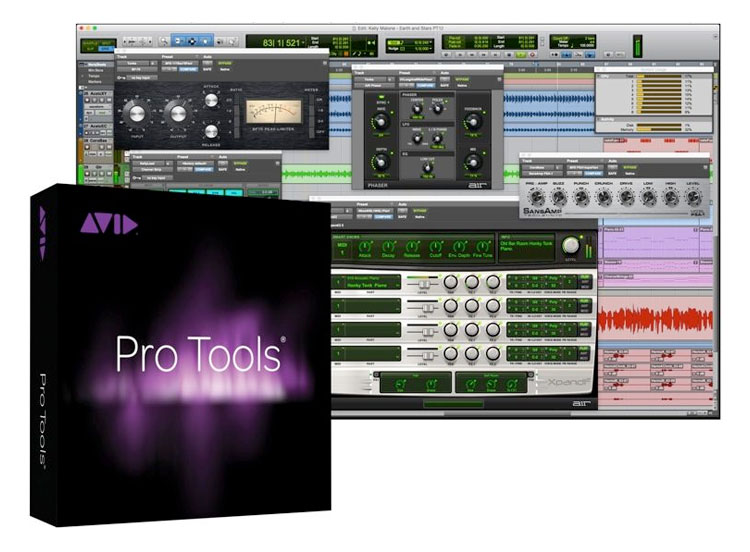Adjust Xpand Cutoff smart knob
The height and width of the screenshot is (552, 750).
435,247
